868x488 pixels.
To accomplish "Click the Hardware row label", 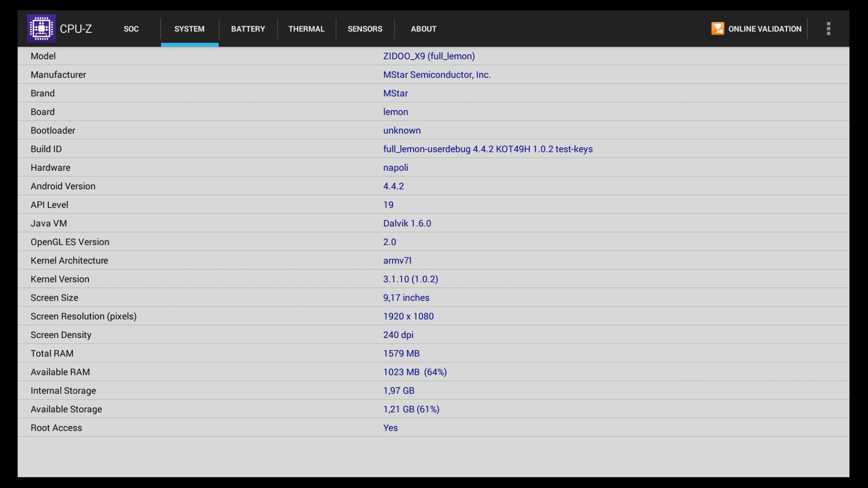I will point(51,168).
